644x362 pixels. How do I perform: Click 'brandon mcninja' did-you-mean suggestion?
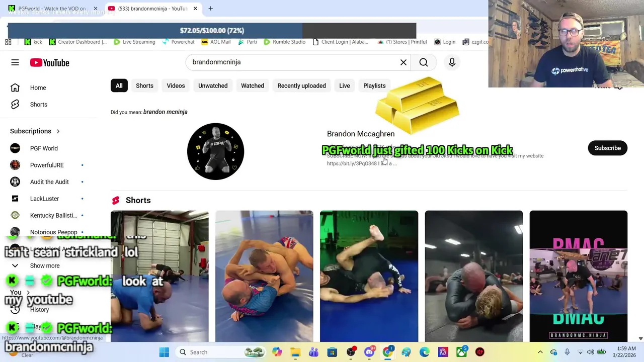click(x=165, y=112)
